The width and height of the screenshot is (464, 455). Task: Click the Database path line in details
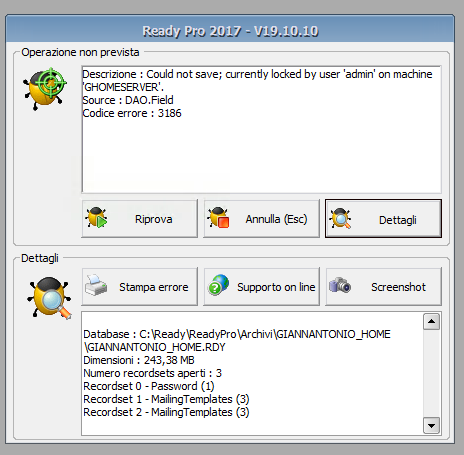click(237, 340)
